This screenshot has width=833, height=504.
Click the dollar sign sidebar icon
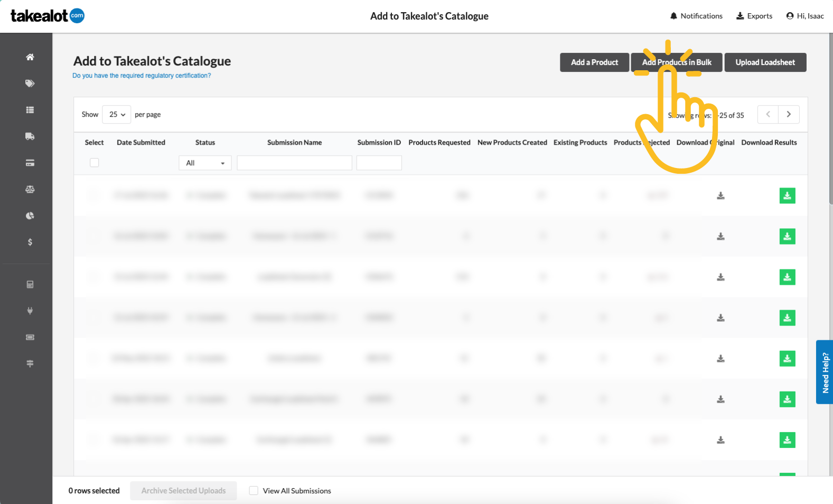coord(30,242)
